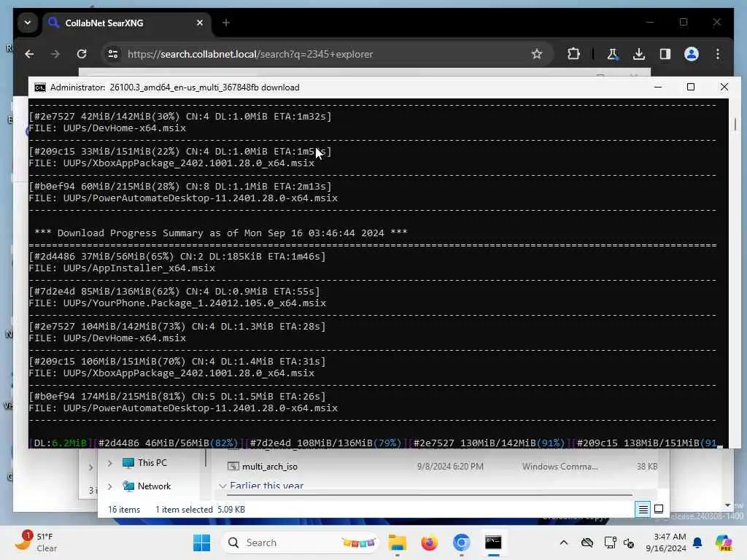The image size is (747, 560).
Task: Show hidden system tray icons
Action: [564, 542]
